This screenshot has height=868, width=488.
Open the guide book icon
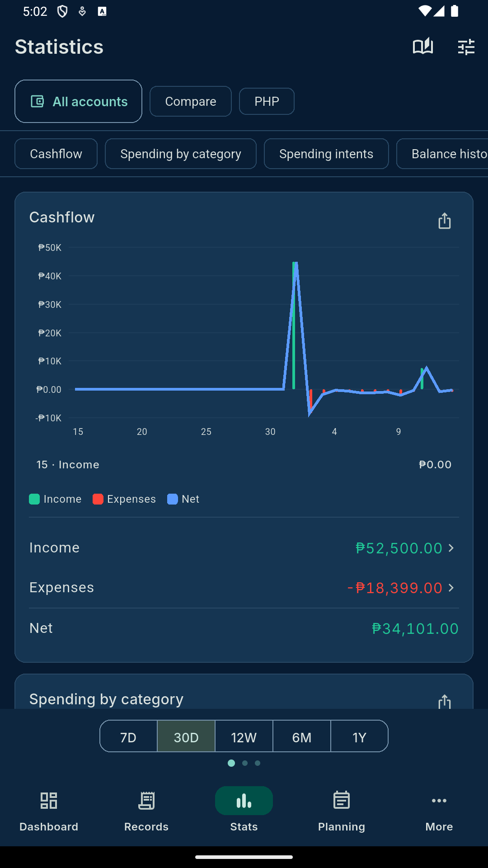coord(423,47)
